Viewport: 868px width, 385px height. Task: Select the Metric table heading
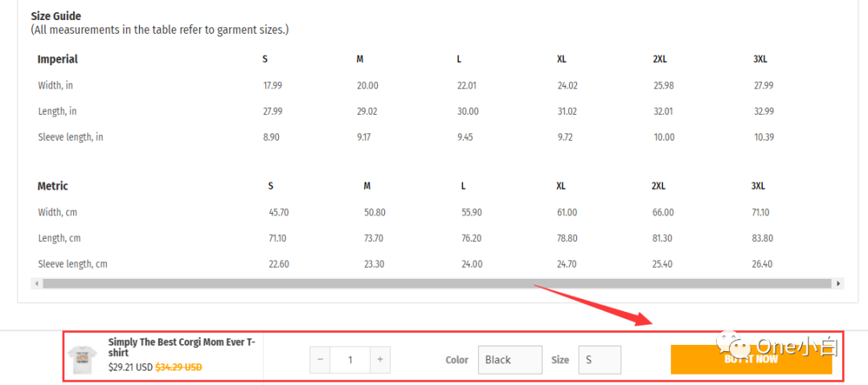pyautogui.click(x=52, y=186)
